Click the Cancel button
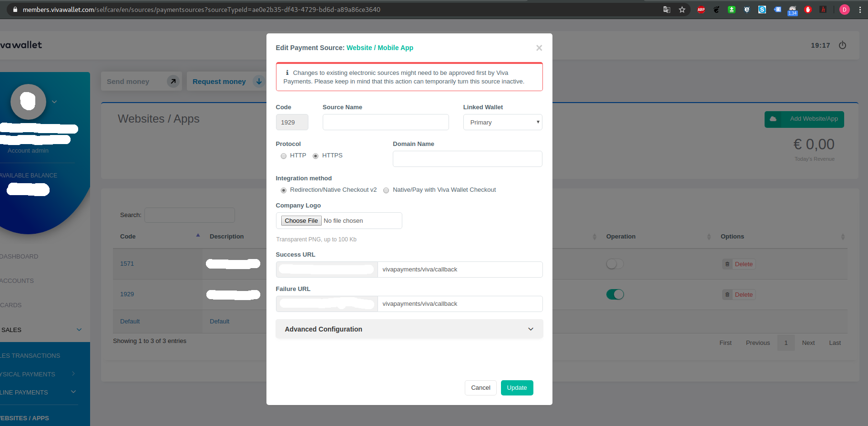This screenshot has height=426, width=868. 480,388
